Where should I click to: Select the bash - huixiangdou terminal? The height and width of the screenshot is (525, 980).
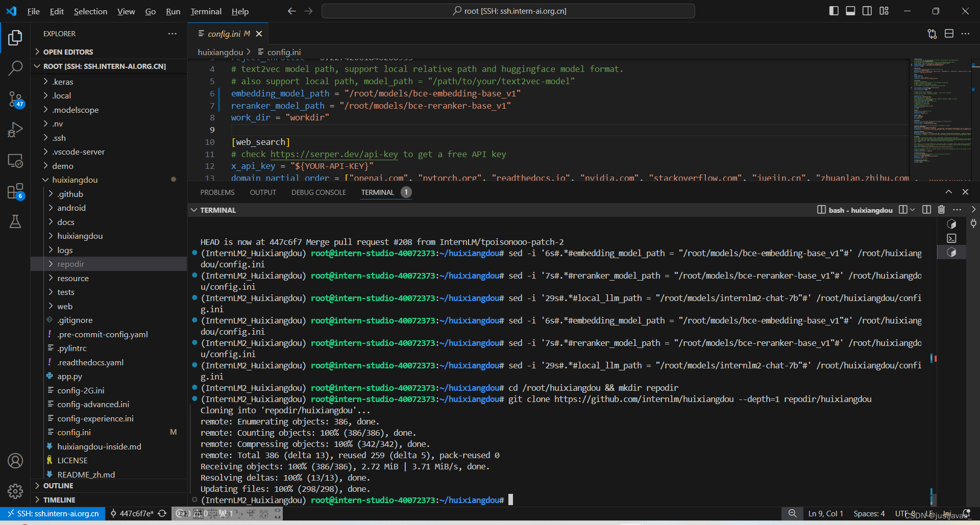coord(855,210)
